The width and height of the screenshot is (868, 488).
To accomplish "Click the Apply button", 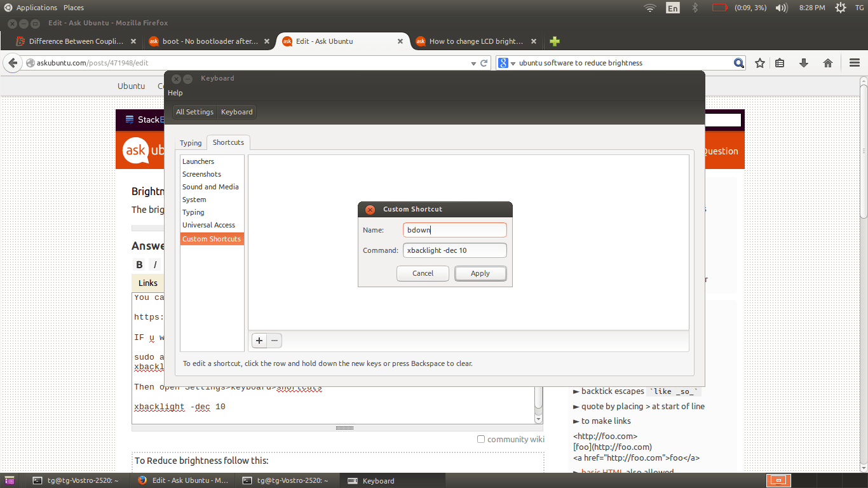I will tap(480, 273).
